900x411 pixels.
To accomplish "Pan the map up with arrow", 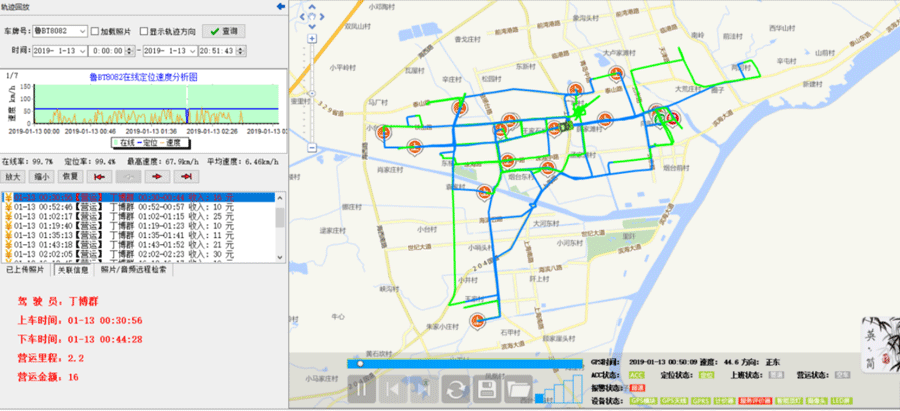I will (x=314, y=9).
